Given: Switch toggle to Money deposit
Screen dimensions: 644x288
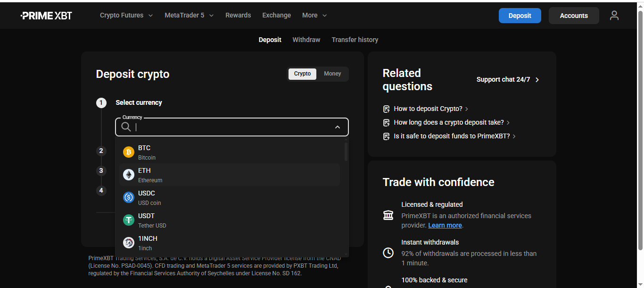Looking at the screenshot, I should pyautogui.click(x=332, y=74).
